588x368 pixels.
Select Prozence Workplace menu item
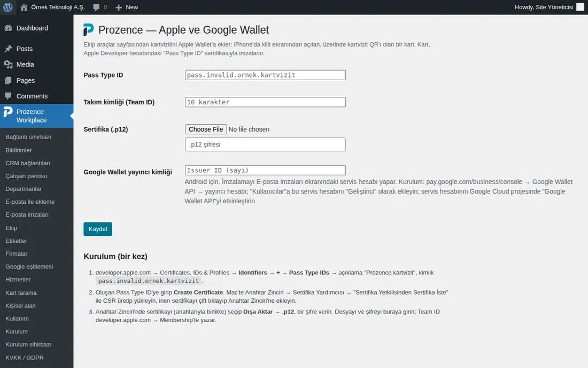(x=37, y=116)
